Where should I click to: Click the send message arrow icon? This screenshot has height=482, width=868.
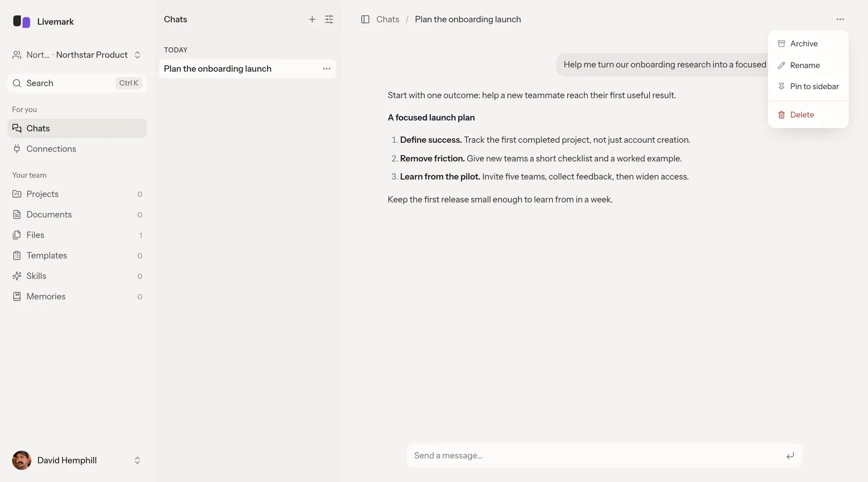790,455
